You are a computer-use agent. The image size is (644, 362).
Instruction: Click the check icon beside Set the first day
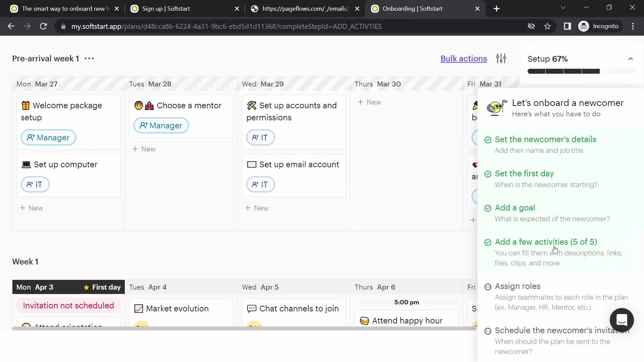click(488, 174)
